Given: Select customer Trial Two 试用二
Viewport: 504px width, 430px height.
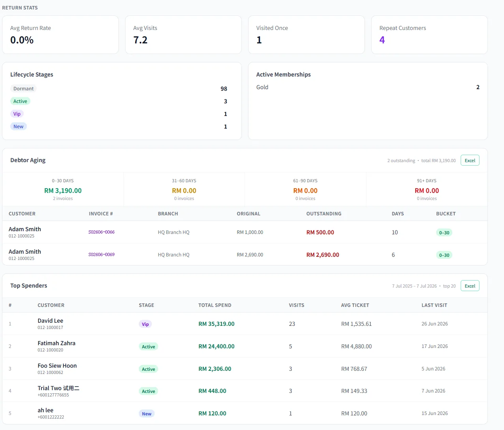Looking at the screenshot, I should click(x=58, y=388).
